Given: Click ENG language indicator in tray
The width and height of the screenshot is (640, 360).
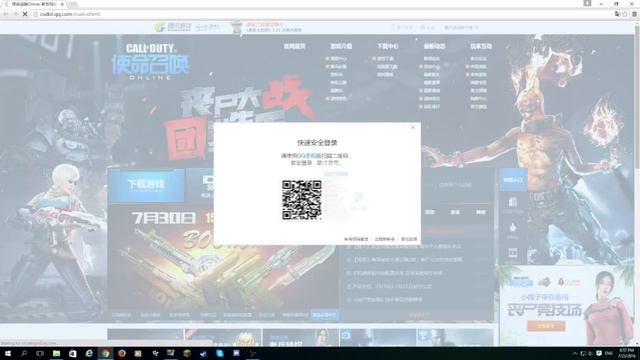Looking at the screenshot, I should [x=609, y=353].
